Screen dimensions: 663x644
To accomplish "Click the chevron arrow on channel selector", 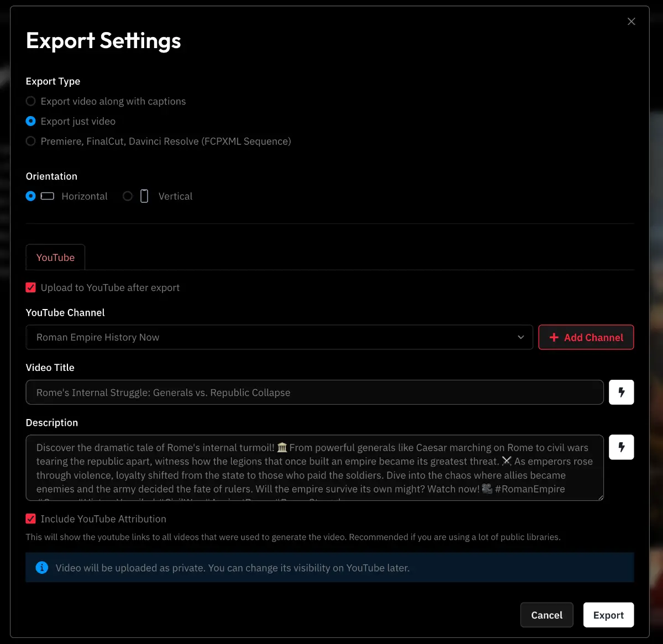I will pos(520,337).
